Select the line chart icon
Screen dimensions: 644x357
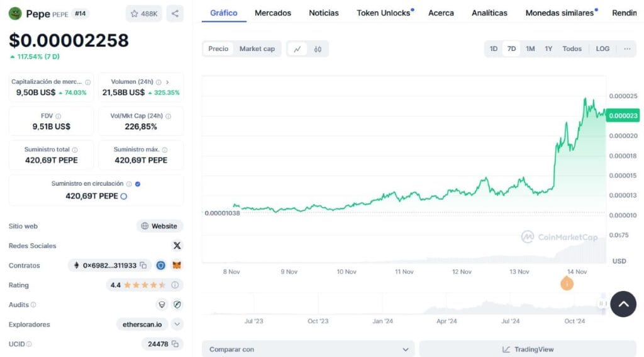coord(297,49)
